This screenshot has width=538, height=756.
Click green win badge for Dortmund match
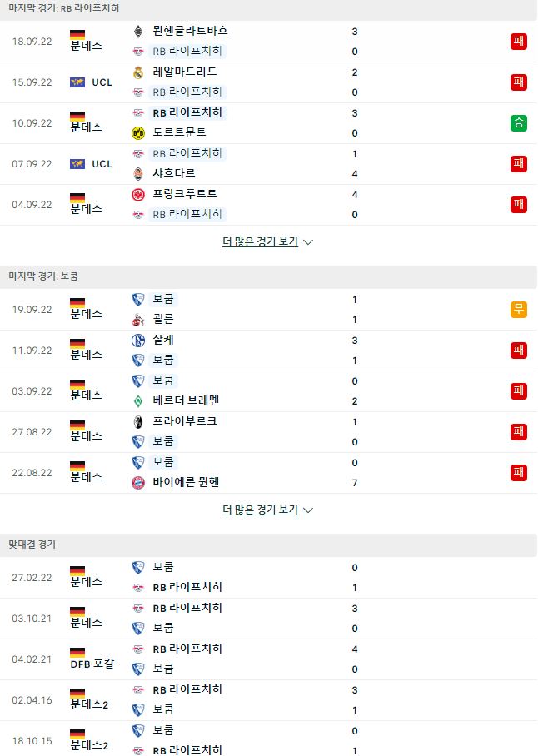pos(519,123)
